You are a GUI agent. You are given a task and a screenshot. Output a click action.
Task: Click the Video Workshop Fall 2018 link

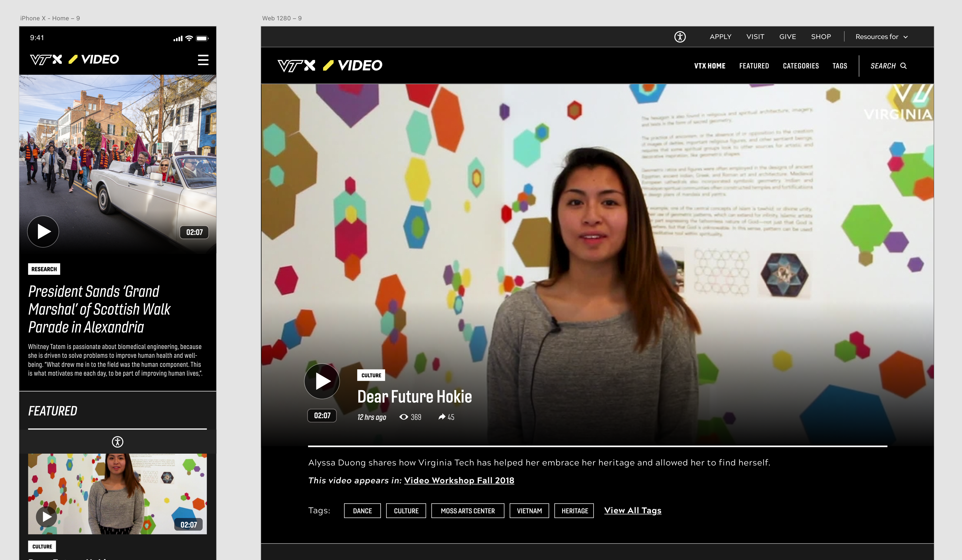[x=459, y=481]
